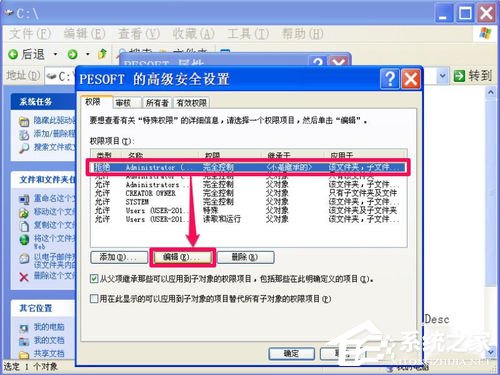500x375 pixels.
Task: Click the 文件和文件夹任务 panel header
Action: tap(43, 180)
